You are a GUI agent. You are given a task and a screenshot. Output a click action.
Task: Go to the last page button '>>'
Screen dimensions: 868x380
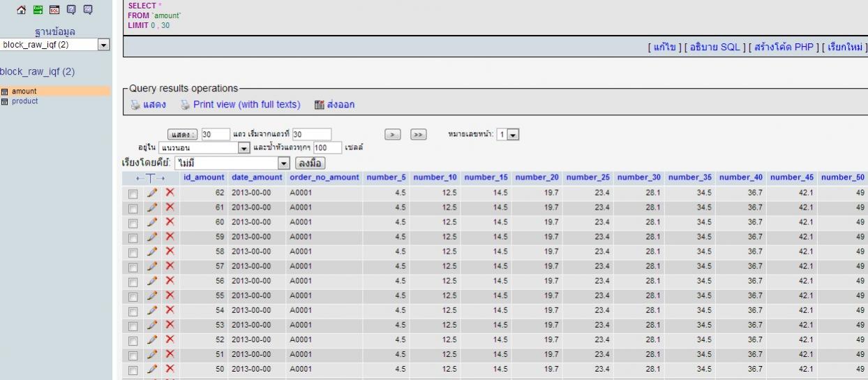click(419, 134)
